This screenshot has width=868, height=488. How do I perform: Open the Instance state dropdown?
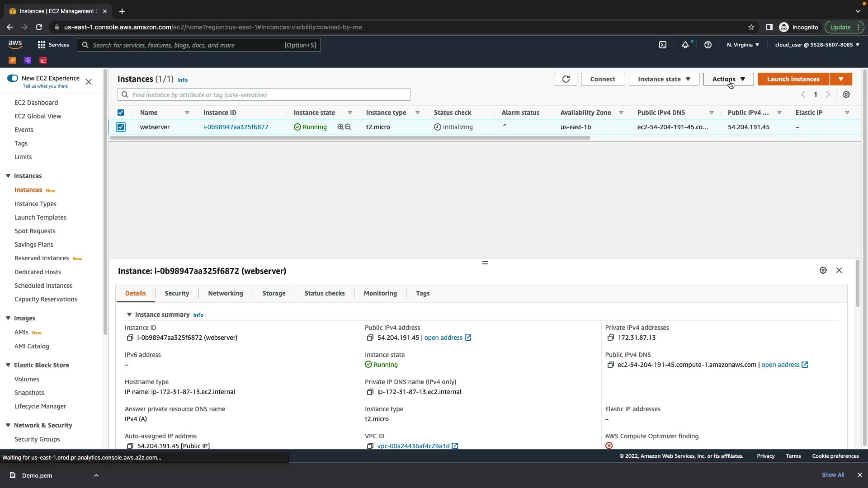(x=664, y=79)
